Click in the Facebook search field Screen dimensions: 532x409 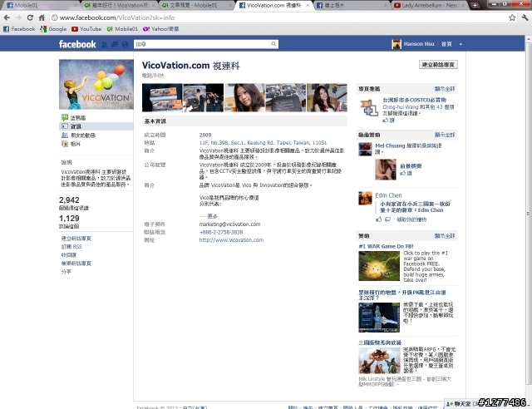click(x=202, y=44)
